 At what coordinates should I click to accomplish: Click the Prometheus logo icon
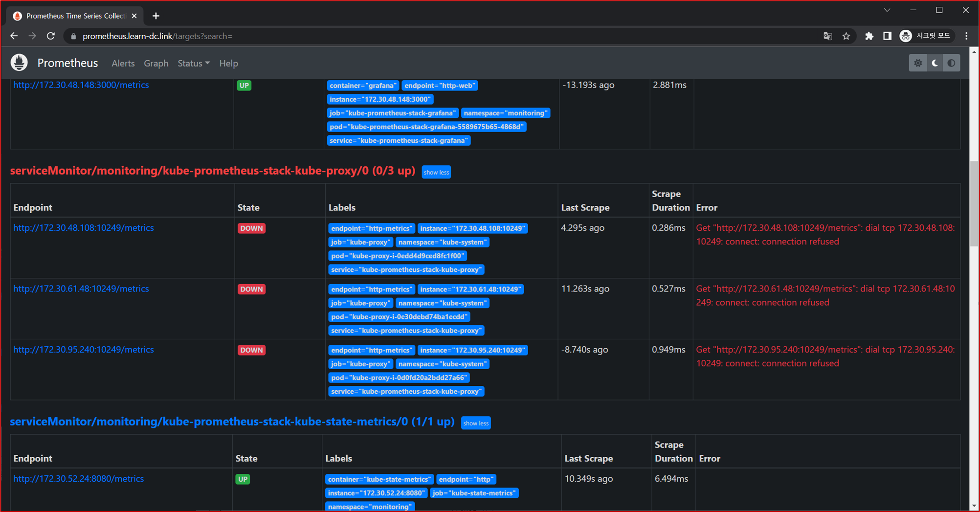click(19, 63)
